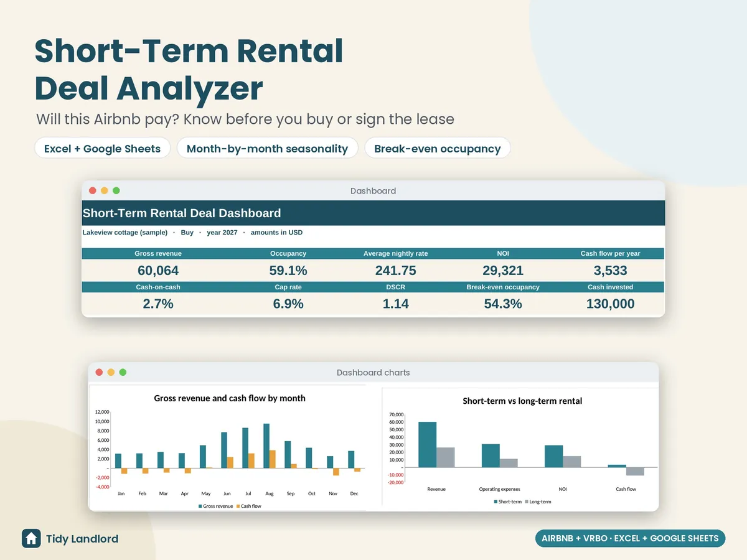Click the Cap rate value 6.9%
Viewport: 747px width, 560px height.
click(x=288, y=304)
